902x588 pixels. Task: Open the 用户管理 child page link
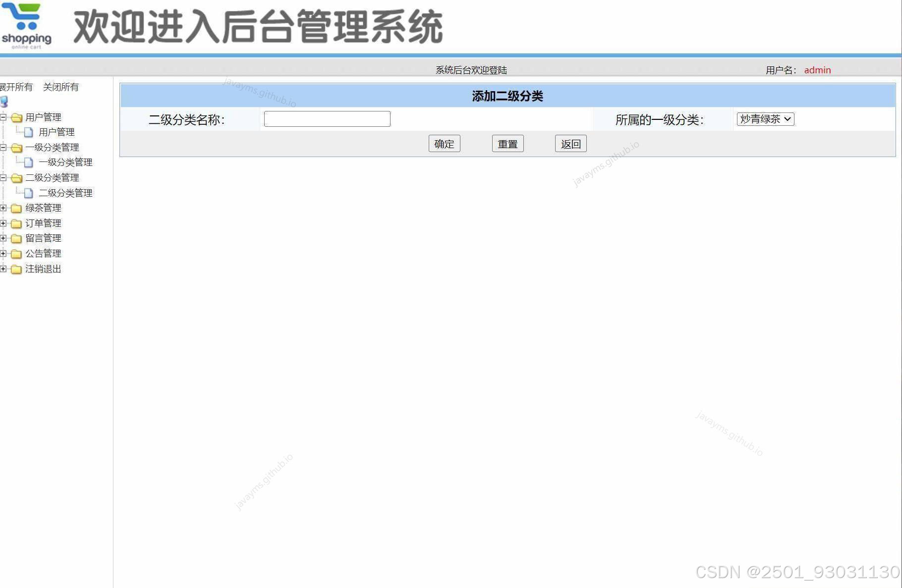[x=57, y=132]
